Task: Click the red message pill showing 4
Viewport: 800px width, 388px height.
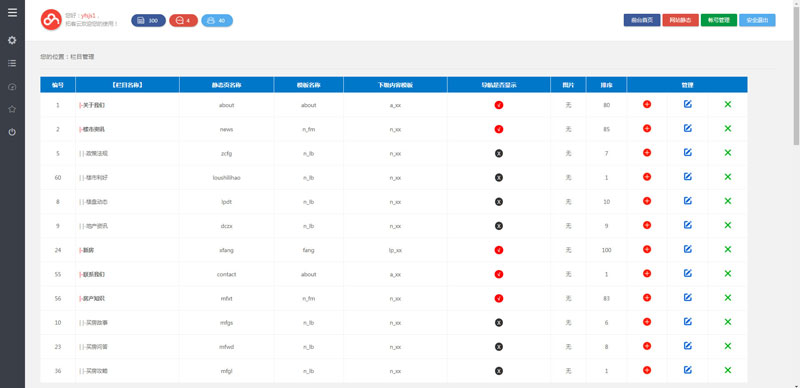Action: tap(184, 20)
